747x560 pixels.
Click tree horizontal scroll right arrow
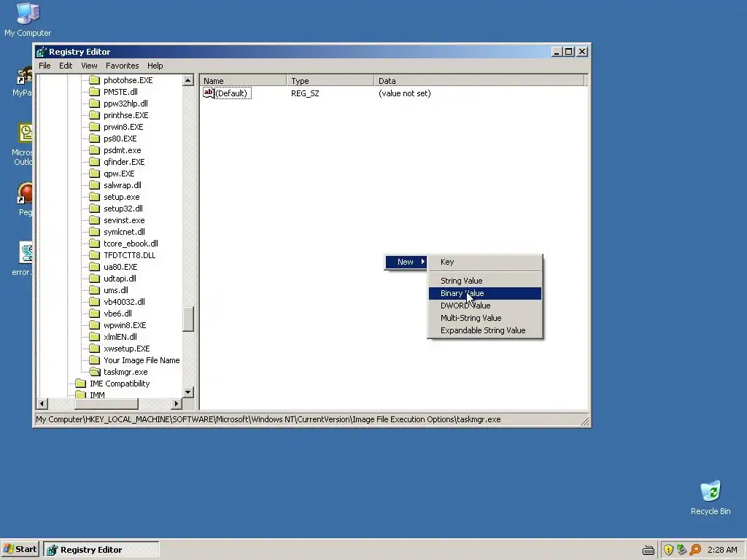pyautogui.click(x=177, y=404)
